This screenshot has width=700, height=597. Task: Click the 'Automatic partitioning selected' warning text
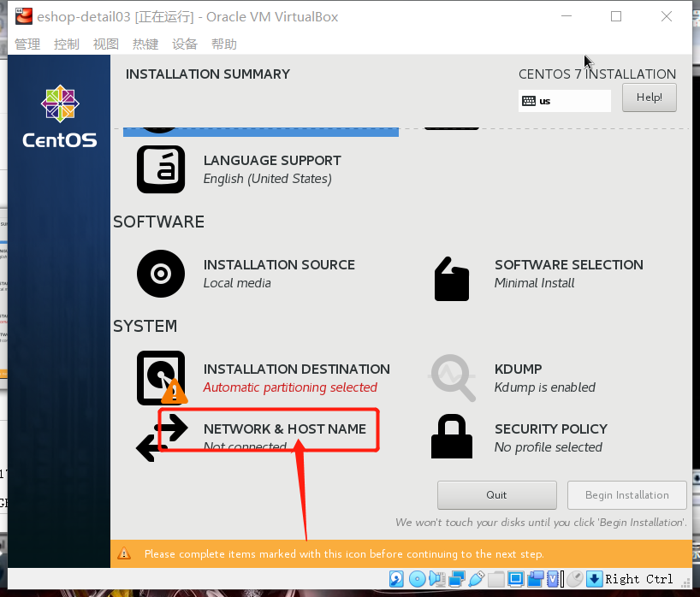coord(290,387)
